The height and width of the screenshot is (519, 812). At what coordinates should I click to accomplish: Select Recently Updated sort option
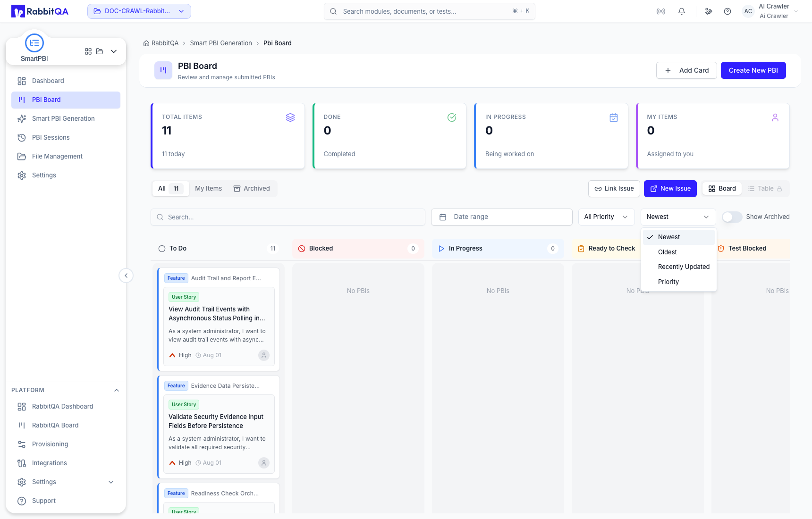pyautogui.click(x=679, y=267)
